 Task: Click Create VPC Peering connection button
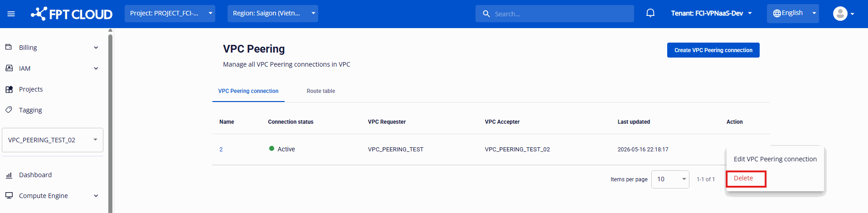click(x=713, y=50)
